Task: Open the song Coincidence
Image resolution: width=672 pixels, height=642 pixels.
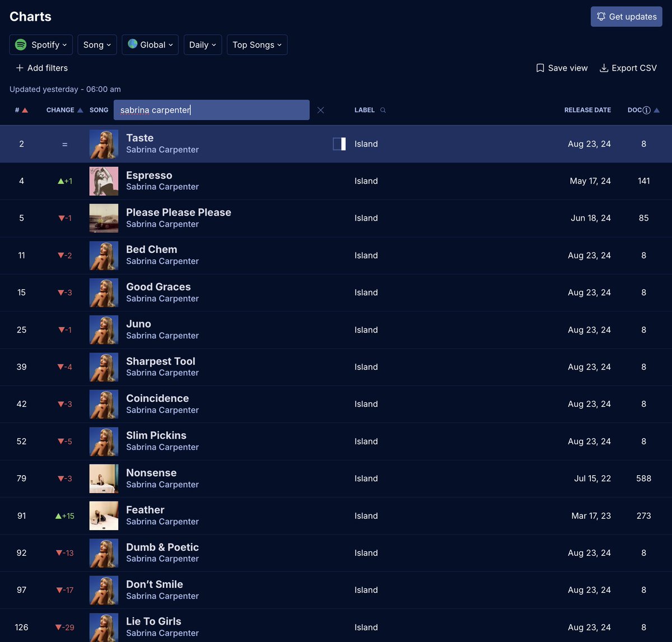Action: pyautogui.click(x=157, y=398)
